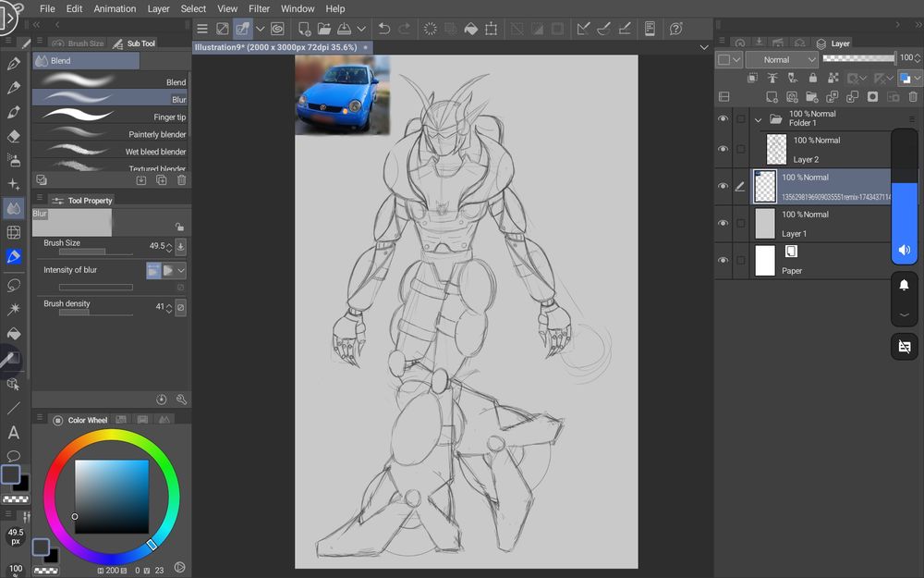Open a file from the command bar

(324, 29)
